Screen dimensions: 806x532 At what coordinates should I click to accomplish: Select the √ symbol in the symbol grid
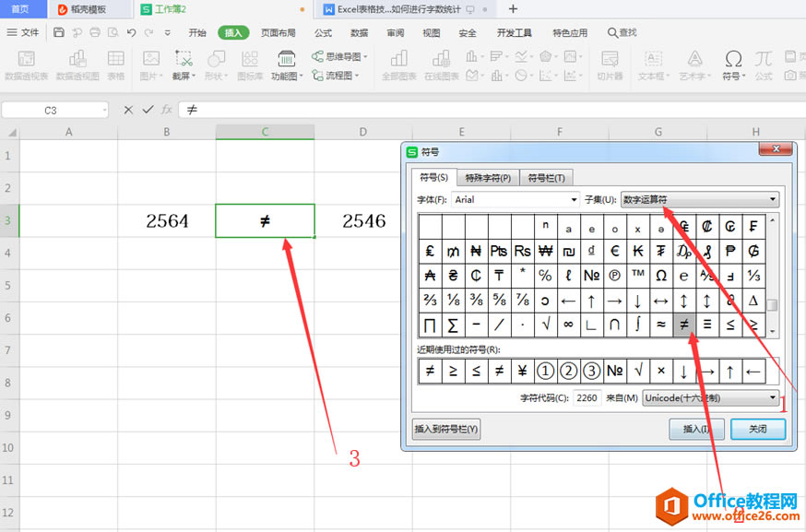pyautogui.click(x=545, y=325)
